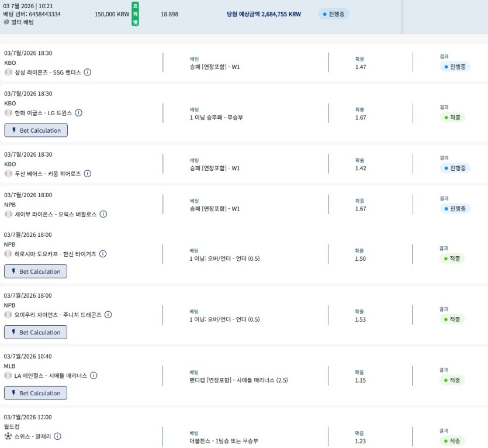
Task: Open Bet Calculation for 히로시마 도요카프 match
Action: 36,271
